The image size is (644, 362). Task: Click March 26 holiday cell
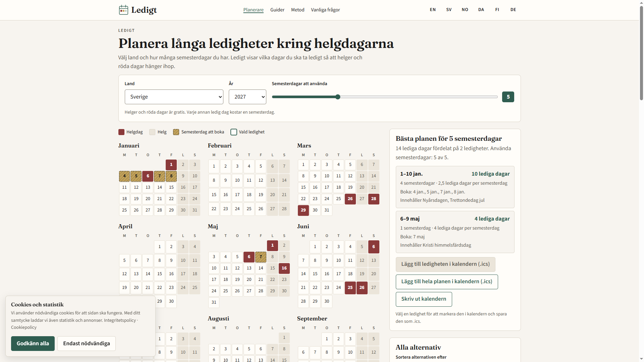click(350, 199)
